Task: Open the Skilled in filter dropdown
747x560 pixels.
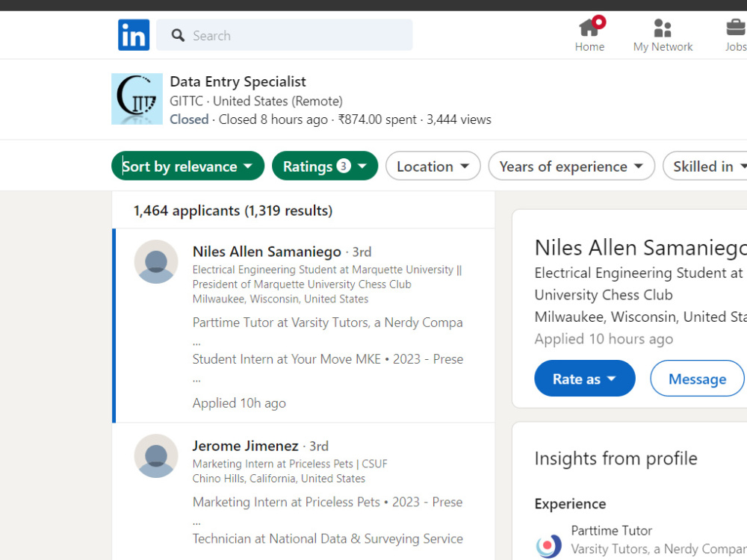Action: pyautogui.click(x=706, y=166)
